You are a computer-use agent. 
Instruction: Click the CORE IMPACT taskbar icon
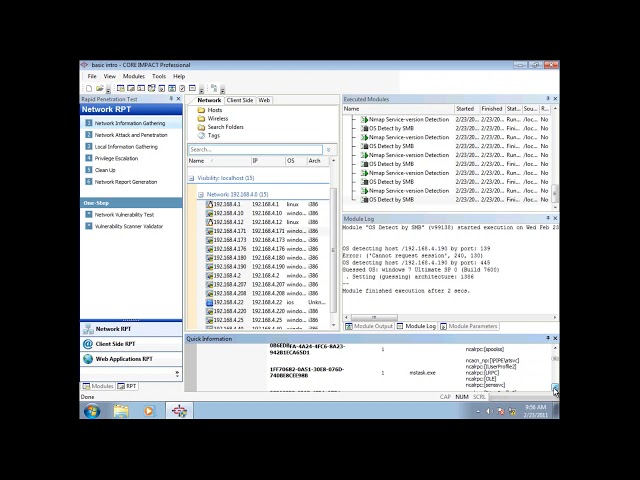(179, 411)
